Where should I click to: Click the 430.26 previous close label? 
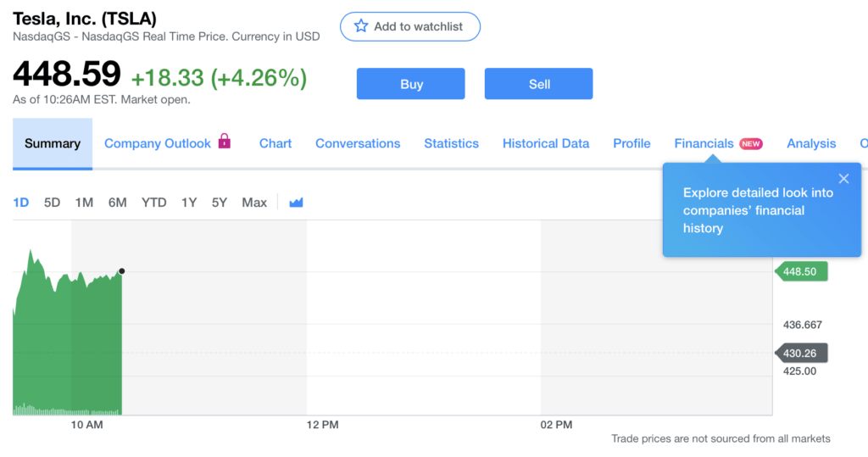(x=802, y=353)
